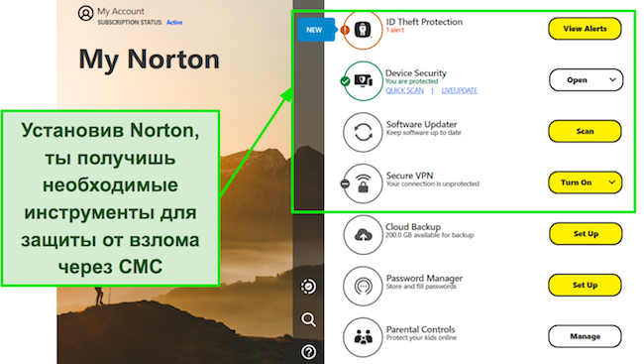Click 'Protect your kids online' text
644x364 pixels.
pos(421,337)
